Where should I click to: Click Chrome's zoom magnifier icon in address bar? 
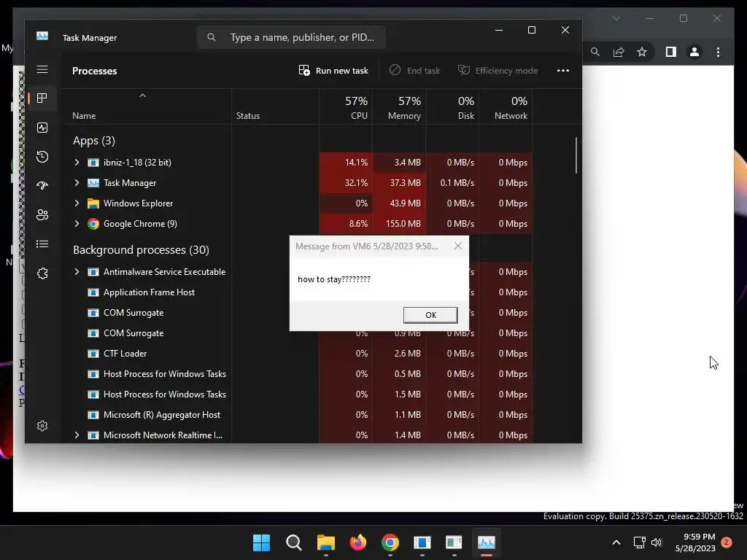[595, 52]
